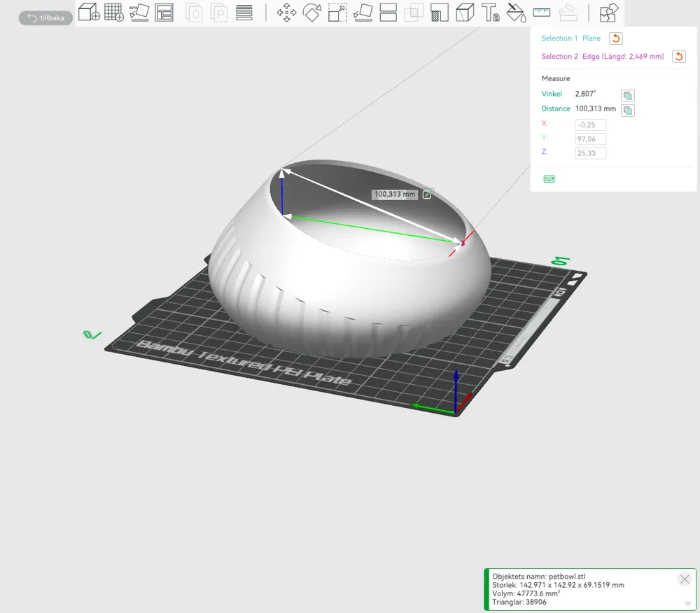Click the "Volym: 47773.6 mm³" line

click(x=526, y=593)
